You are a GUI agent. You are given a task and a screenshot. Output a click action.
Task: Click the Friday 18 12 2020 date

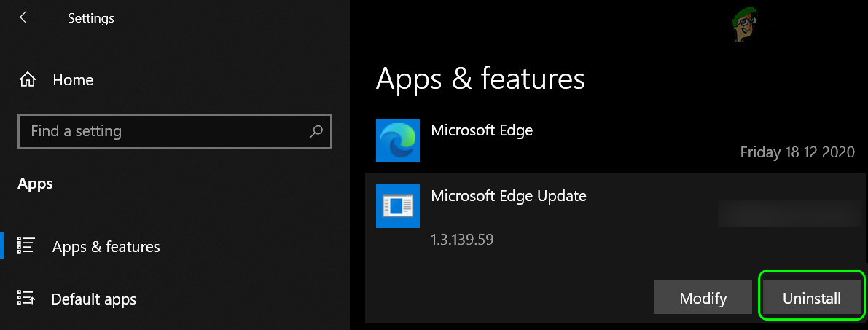[x=797, y=152]
